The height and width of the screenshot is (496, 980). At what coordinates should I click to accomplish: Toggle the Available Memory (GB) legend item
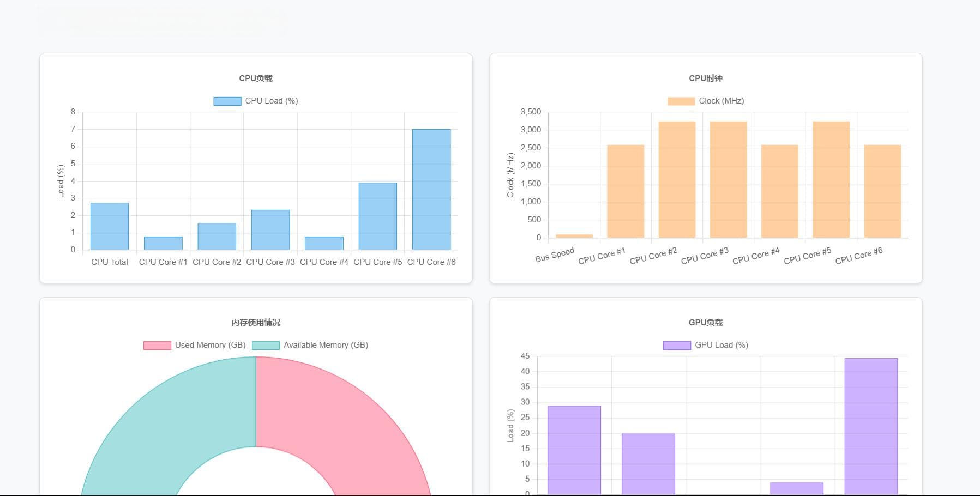[x=310, y=345]
